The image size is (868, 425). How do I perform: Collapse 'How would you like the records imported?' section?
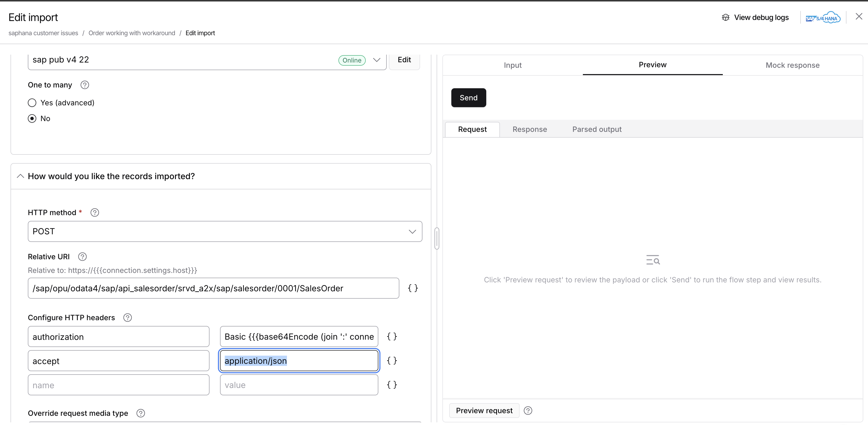(x=20, y=176)
